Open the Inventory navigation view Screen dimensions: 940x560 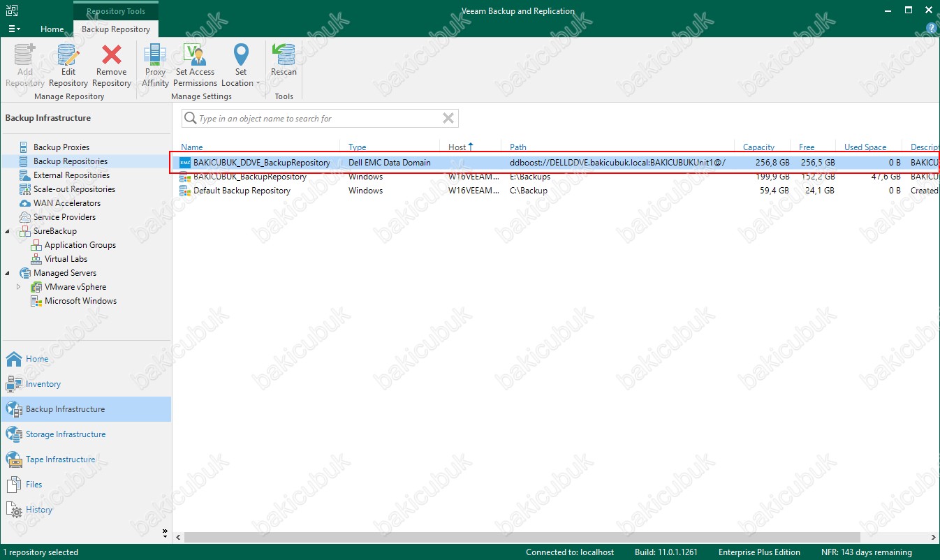(x=86, y=384)
